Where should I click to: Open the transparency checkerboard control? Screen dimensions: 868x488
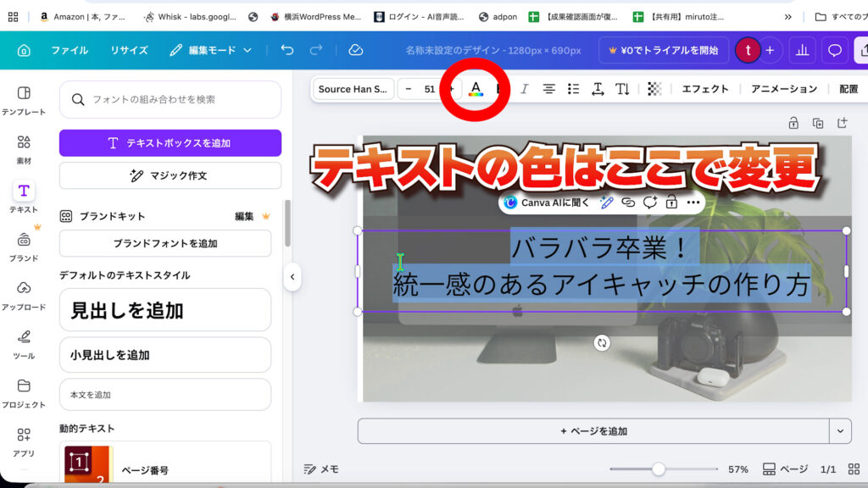pos(654,89)
